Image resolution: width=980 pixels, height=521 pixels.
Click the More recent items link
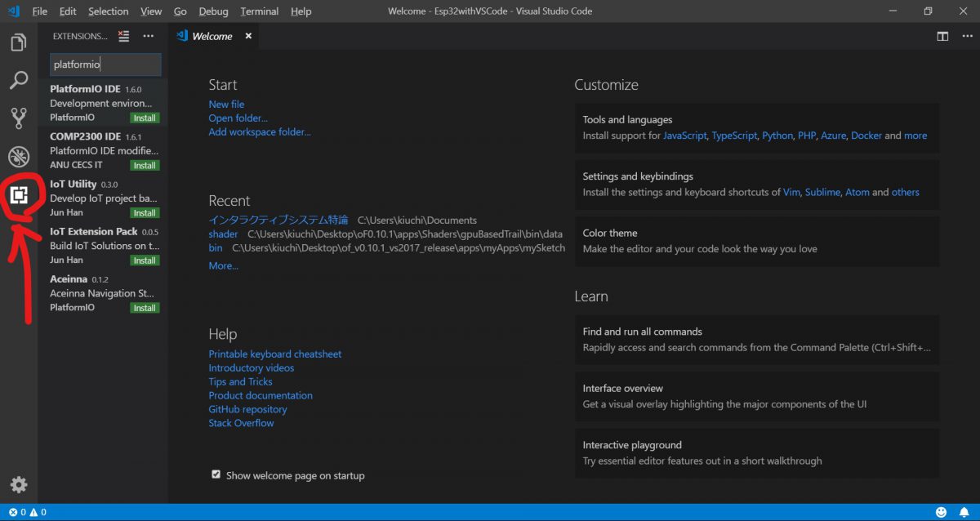click(x=224, y=265)
